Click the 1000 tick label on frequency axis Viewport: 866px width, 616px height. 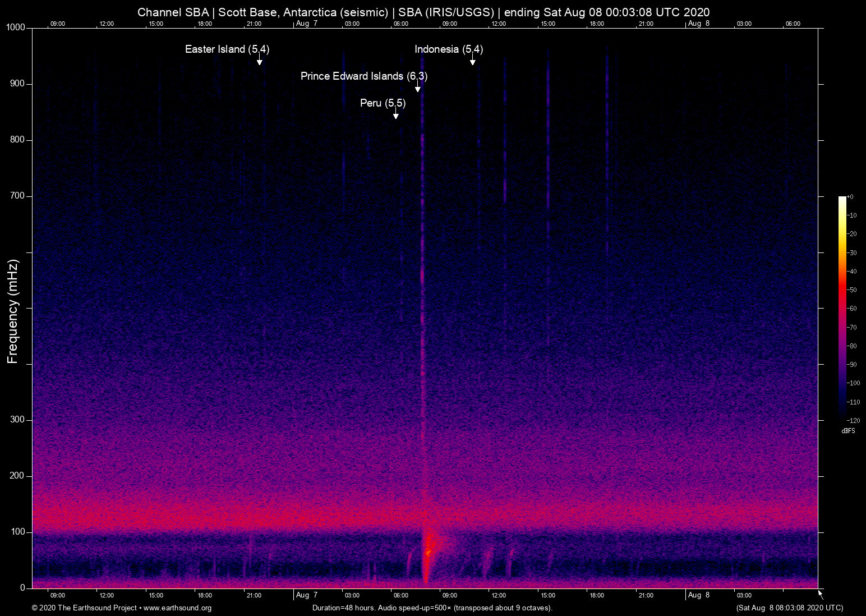[16, 27]
